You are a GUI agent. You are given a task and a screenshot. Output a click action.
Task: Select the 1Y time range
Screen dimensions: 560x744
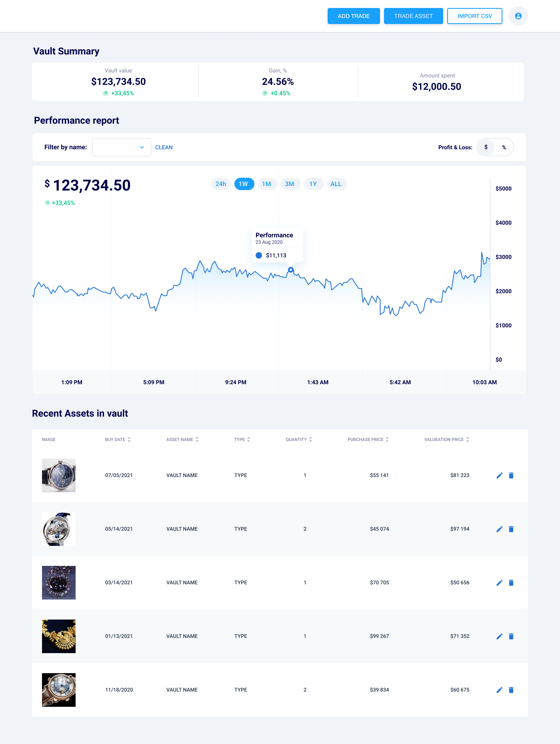[x=313, y=184]
